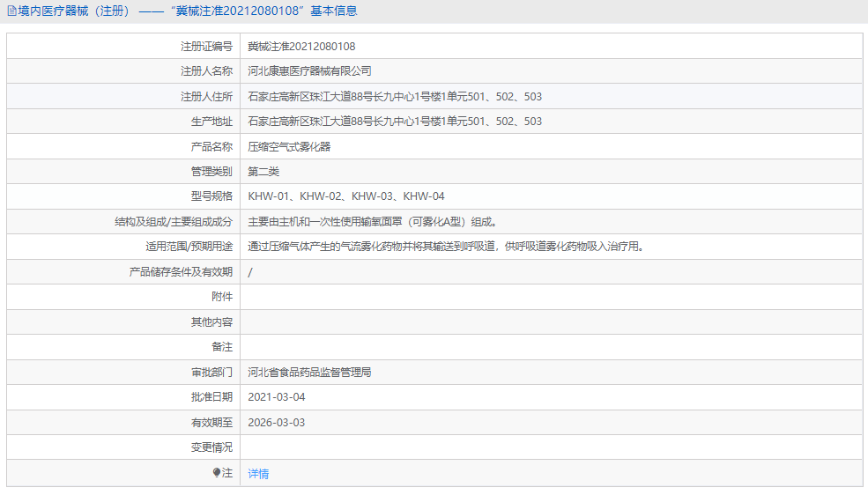
Task: Select approval date 2021-03-04
Action: tap(276, 397)
